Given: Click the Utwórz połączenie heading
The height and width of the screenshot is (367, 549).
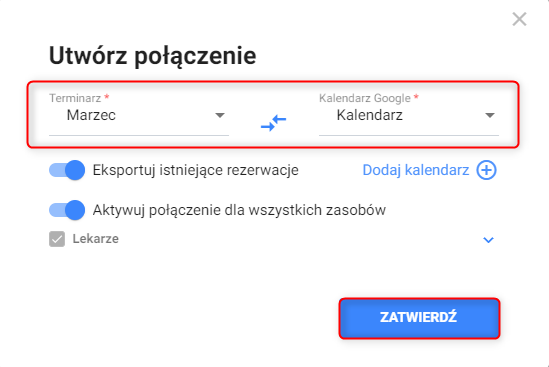Looking at the screenshot, I should [153, 56].
